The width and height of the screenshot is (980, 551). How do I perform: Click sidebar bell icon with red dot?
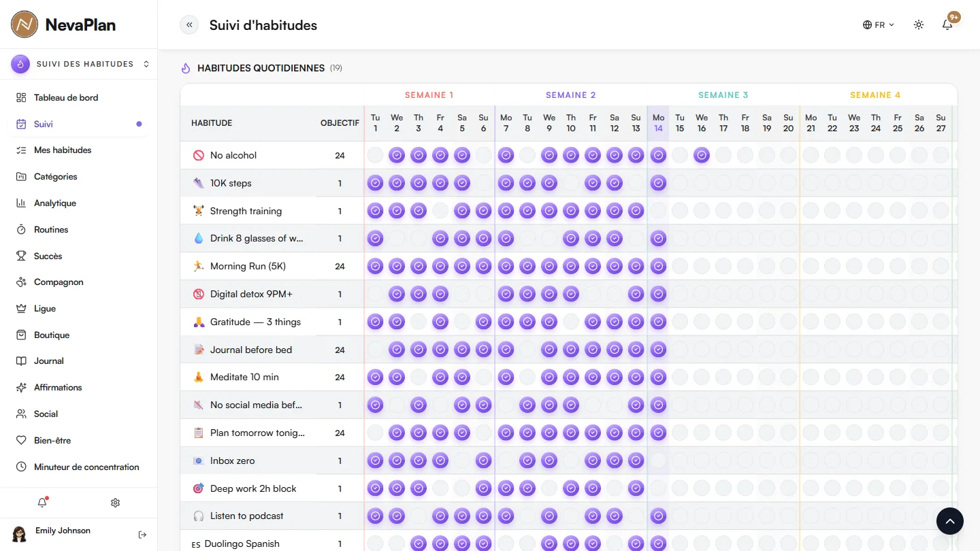[42, 503]
